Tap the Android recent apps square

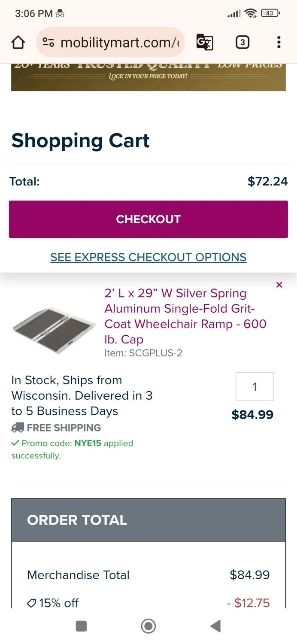click(x=81, y=626)
